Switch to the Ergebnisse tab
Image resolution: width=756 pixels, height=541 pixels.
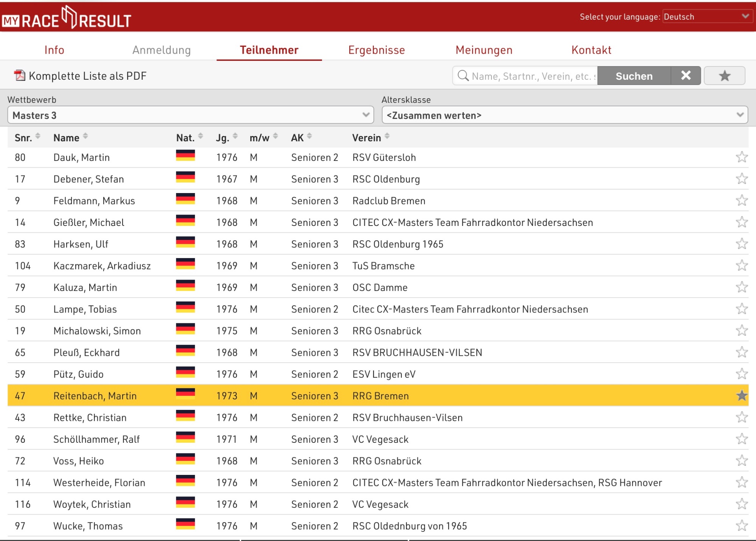(376, 50)
